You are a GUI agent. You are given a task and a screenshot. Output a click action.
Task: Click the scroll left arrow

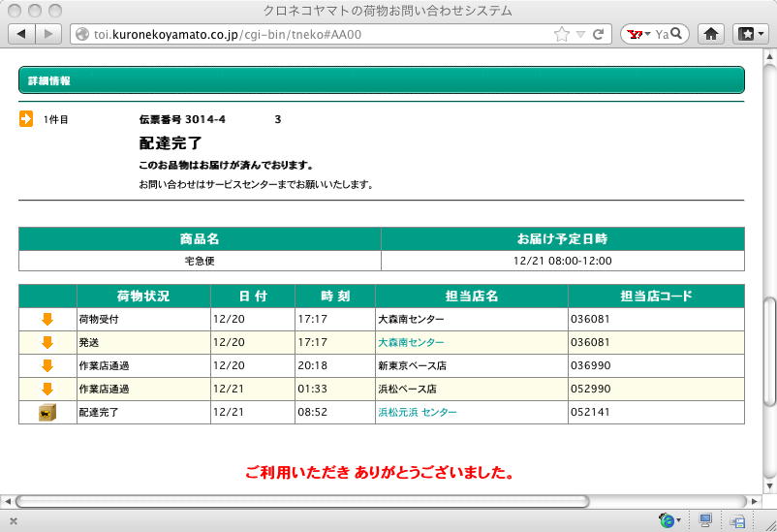7,501
